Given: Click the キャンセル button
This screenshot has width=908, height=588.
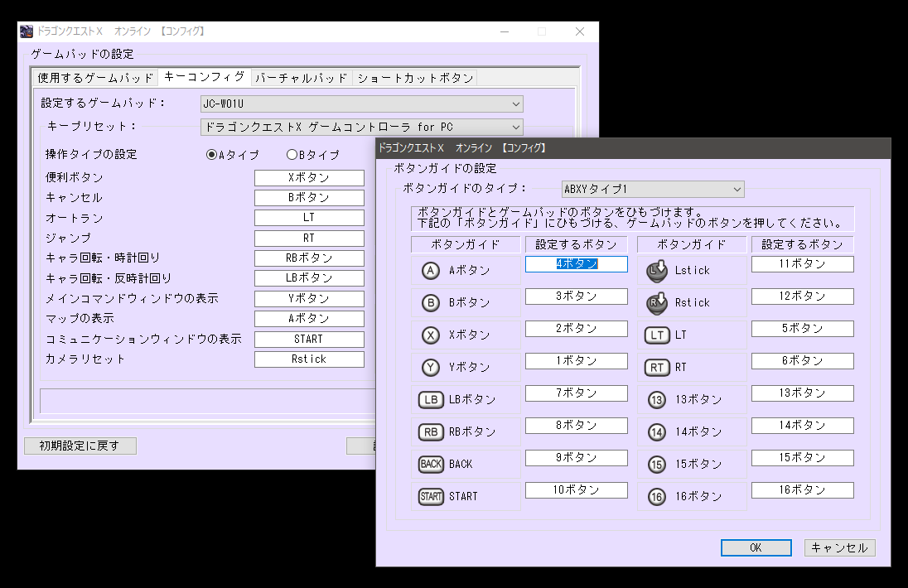Looking at the screenshot, I should [x=839, y=547].
